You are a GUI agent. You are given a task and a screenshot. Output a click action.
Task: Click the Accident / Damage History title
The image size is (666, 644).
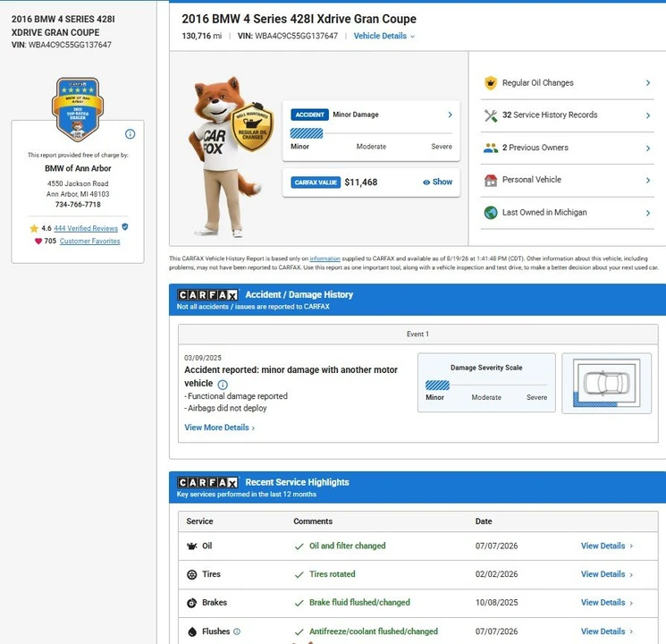pos(299,294)
